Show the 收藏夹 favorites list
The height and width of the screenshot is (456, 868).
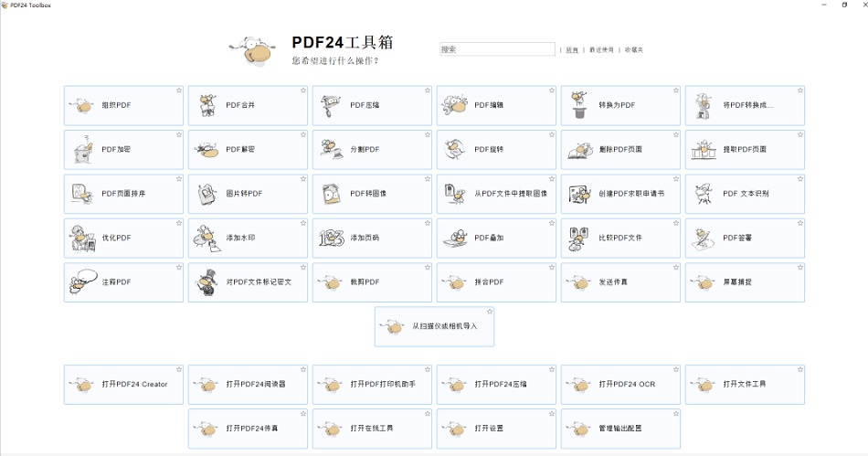coord(634,50)
